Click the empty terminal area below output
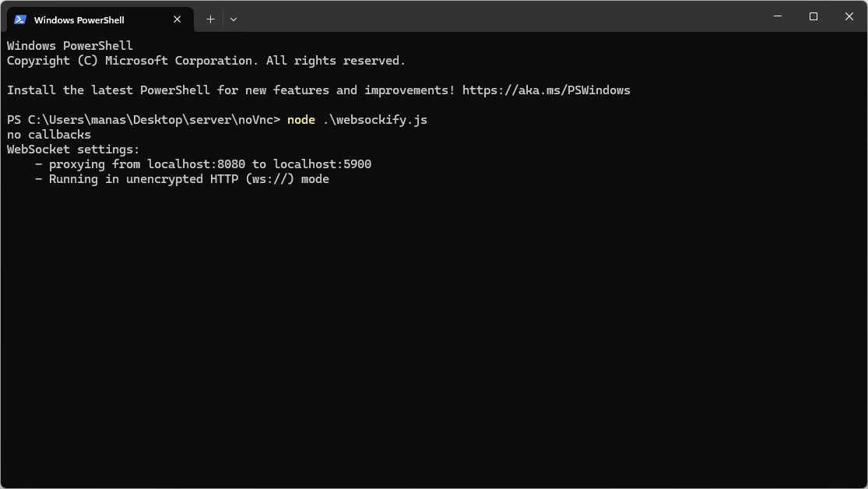This screenshot has height=489, width=868. click(434, 332)
